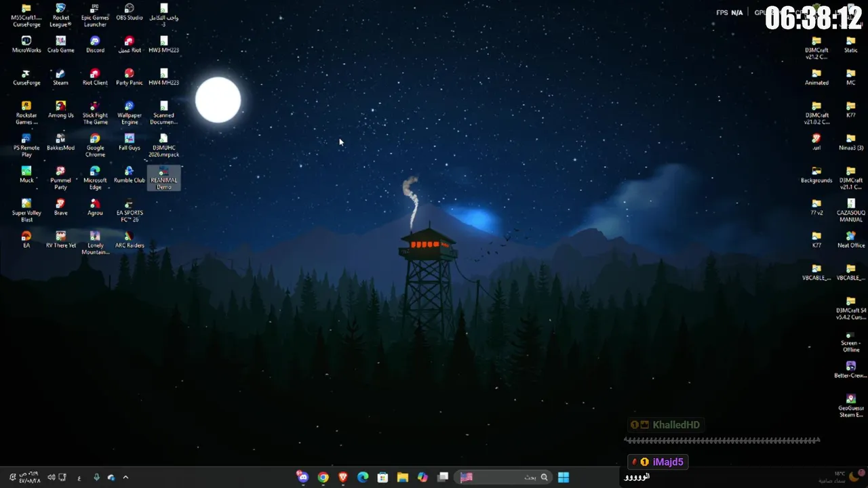Open the Brave desktop shortcut
Screen dimensions: 868x488
pos(60,207)
